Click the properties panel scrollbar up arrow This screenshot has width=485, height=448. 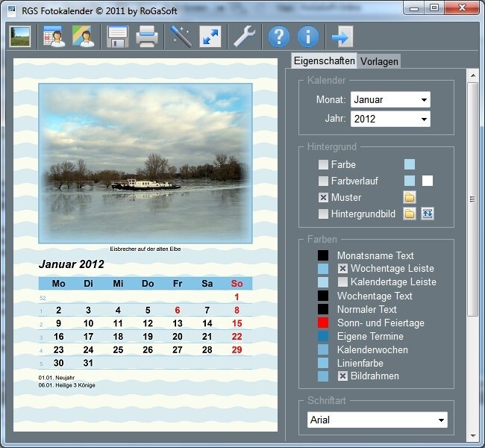473,75
